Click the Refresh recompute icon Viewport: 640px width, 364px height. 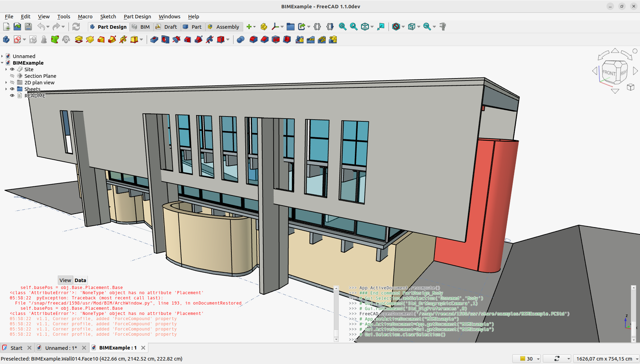point(76,27)
